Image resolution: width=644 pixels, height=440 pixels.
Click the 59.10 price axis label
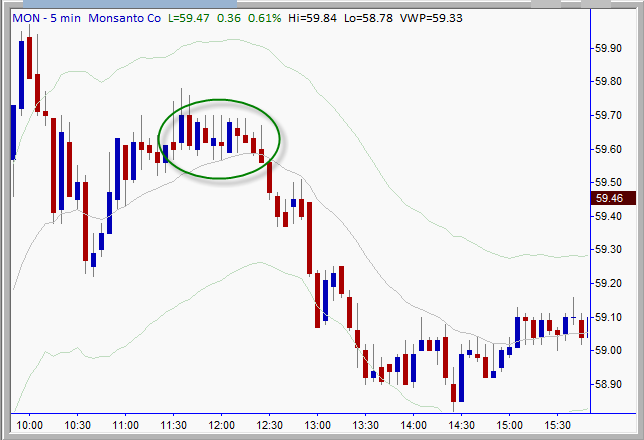click(x=608, y=317)
